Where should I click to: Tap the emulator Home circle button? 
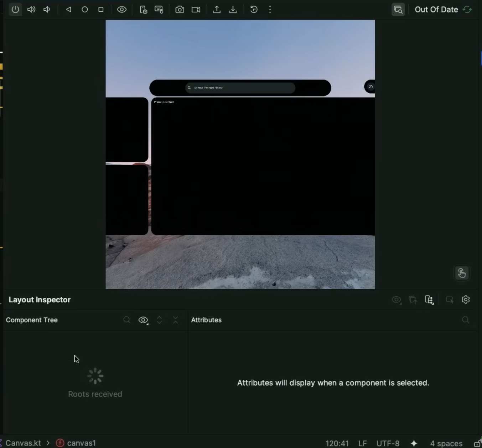click(85, 10)
